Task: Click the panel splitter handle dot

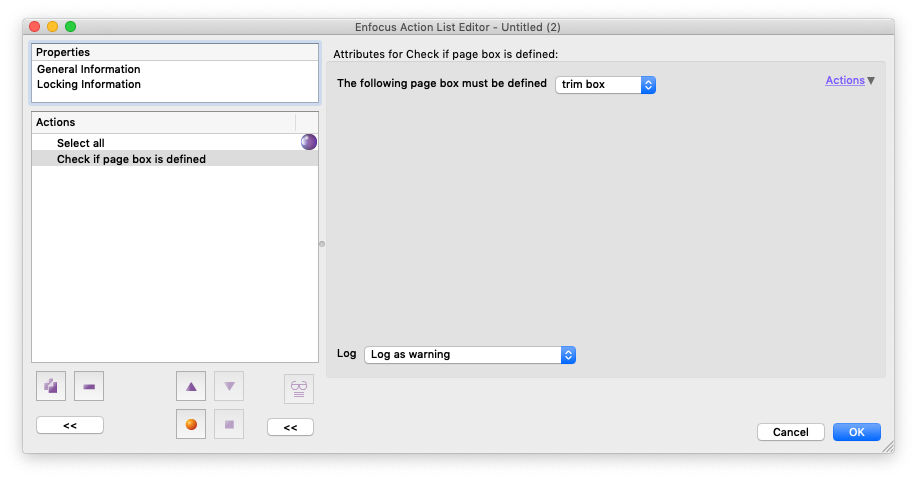Action: [x=322, y=244]
